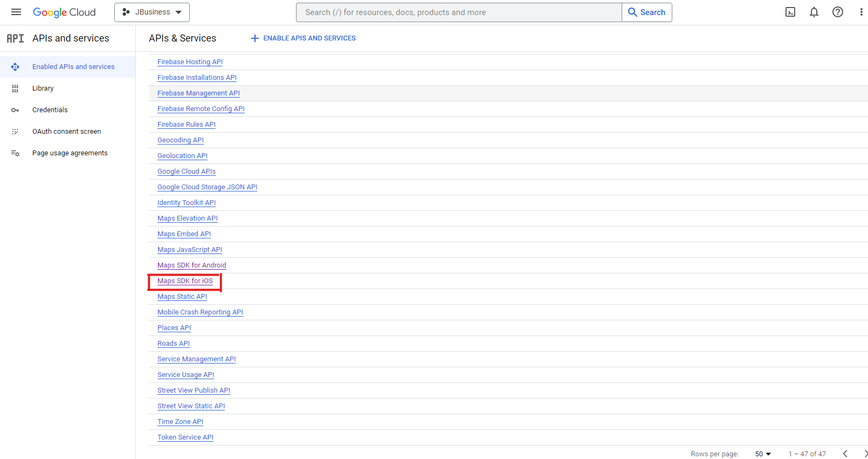Open the main navigation hamburger menu
The width and height of the screenshot is (868, 459).
pos(16,12)
